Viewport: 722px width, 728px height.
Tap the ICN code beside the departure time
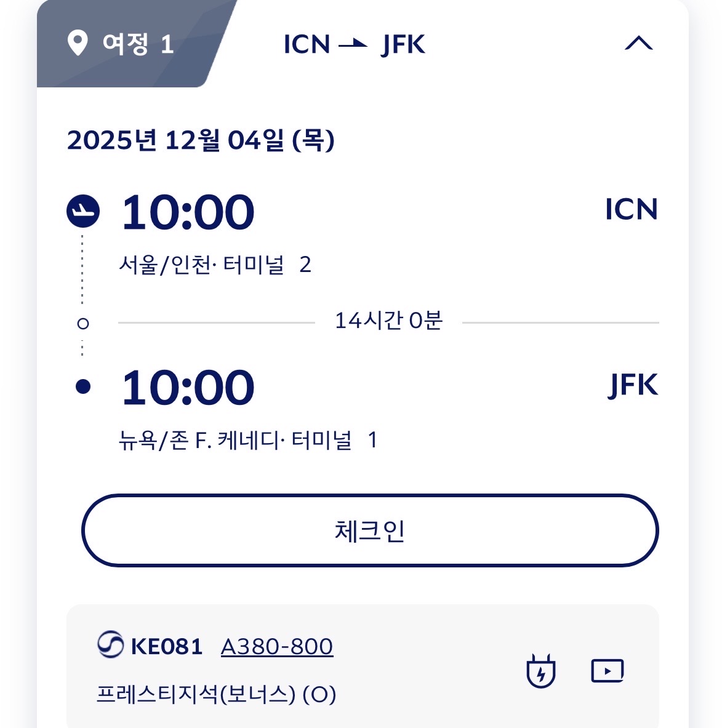631,209
